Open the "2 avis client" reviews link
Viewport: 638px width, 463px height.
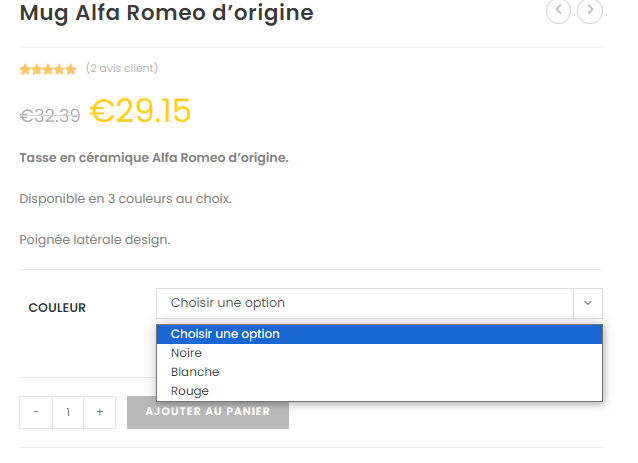click(122, 68)
